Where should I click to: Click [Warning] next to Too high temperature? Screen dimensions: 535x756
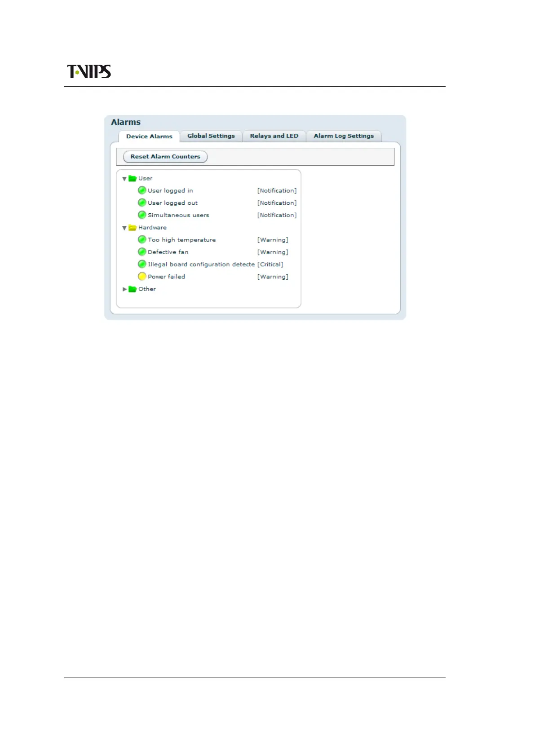point(273,240)
